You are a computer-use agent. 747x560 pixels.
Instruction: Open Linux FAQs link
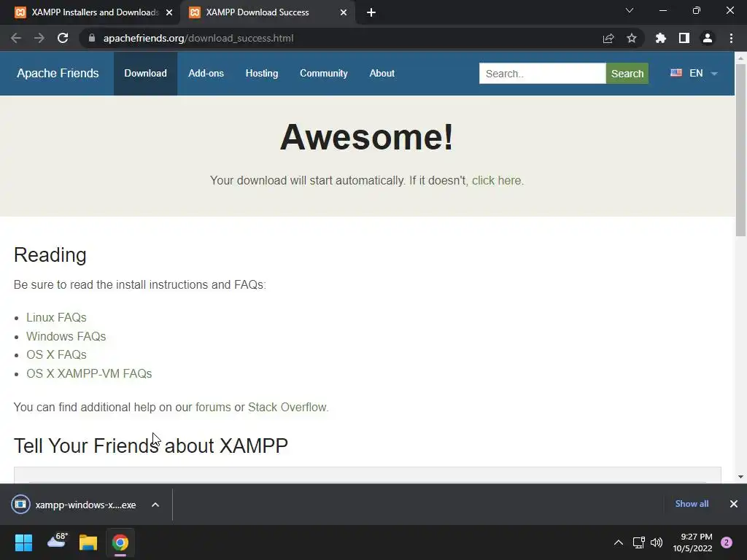click(56, 318)
